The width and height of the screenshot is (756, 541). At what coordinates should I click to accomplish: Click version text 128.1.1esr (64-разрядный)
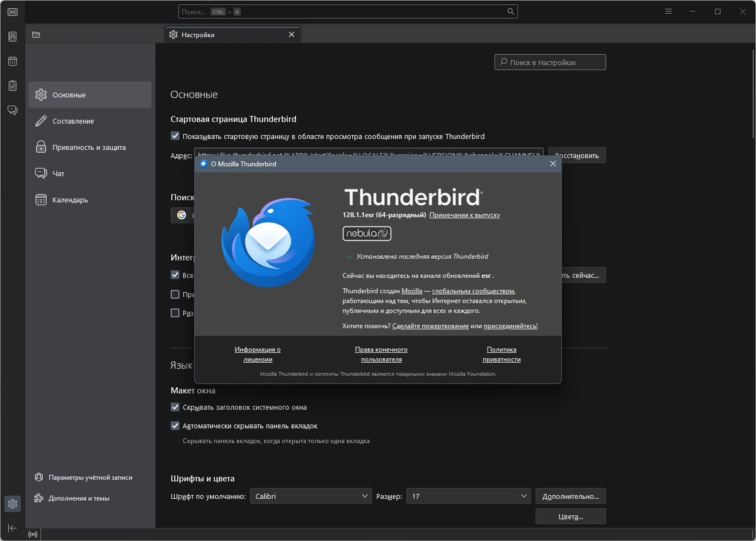pyautogui.click(x=384, y=215)
